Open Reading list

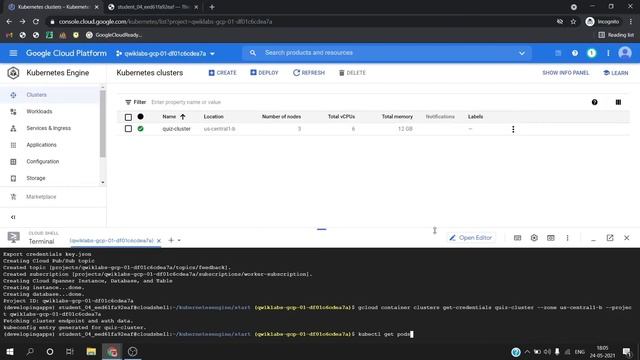616,35
